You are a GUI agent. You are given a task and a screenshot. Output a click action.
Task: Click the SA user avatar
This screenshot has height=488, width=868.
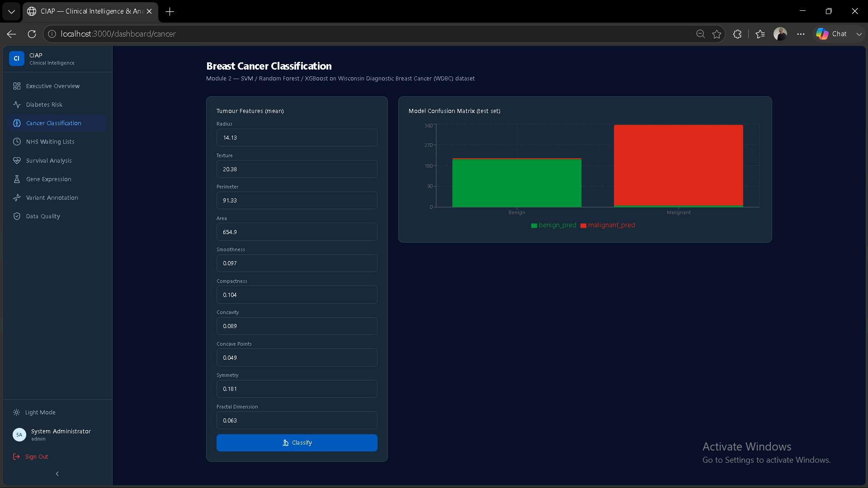[19, 435]
